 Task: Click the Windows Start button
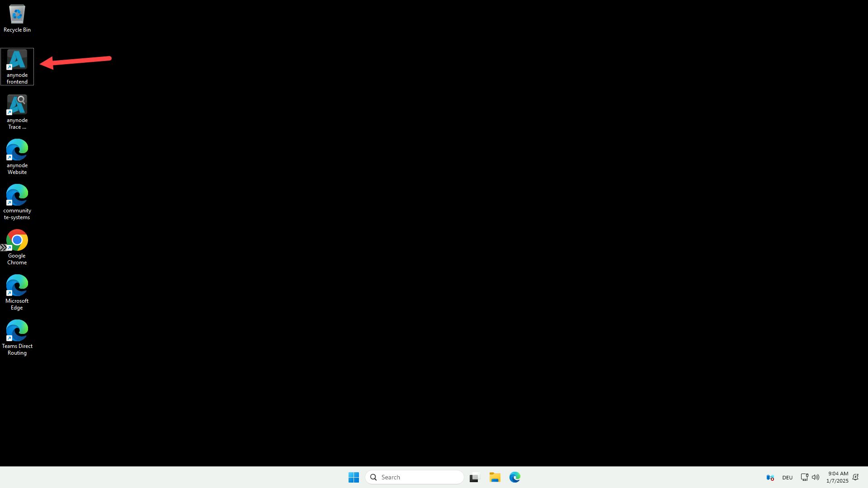354,477
